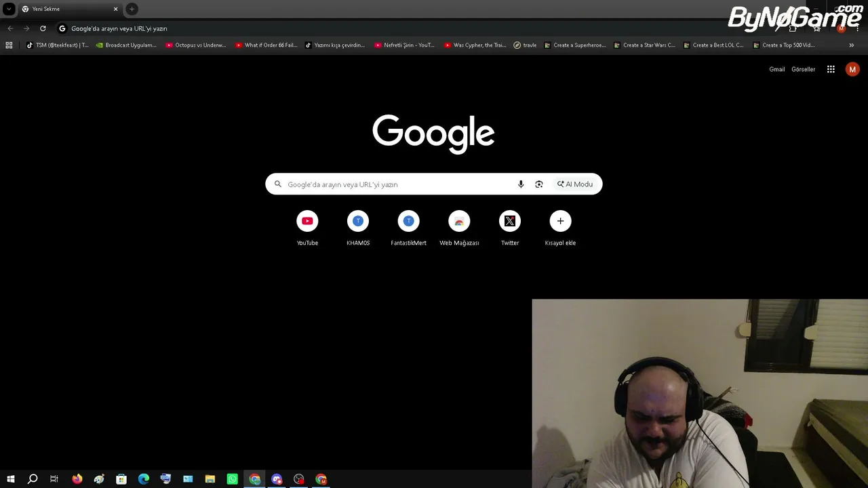Click the voice search microphone icon
The image size is (868, 488).
click(521, 184)
